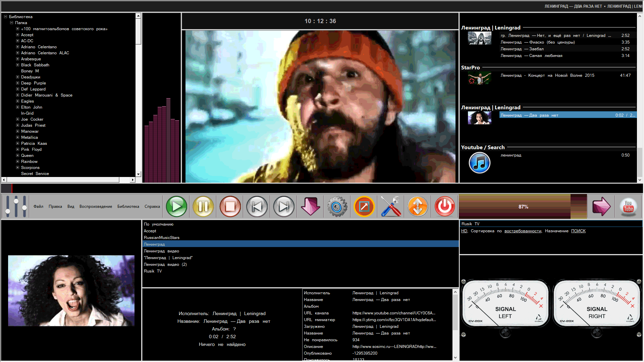Skip to the next track
Viewport: 644px width, 362px height.
pyautogui.click(x=284, y=206)
